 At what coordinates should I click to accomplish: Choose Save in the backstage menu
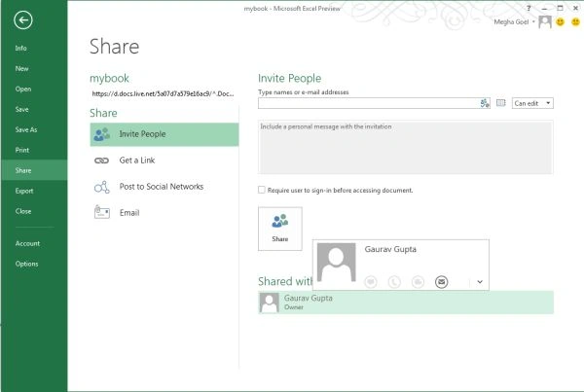click(22, 109)
